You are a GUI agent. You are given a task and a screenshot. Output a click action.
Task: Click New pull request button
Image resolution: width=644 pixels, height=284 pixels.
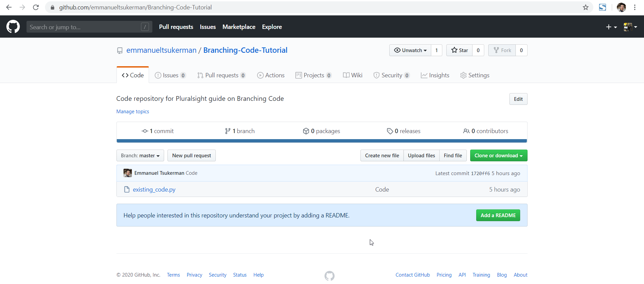point(192,156)
